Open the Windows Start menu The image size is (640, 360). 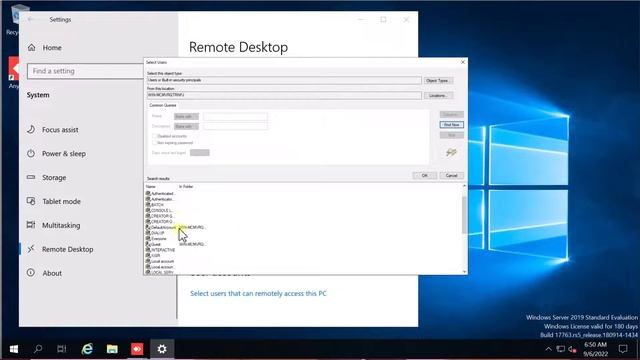point(13,349)
